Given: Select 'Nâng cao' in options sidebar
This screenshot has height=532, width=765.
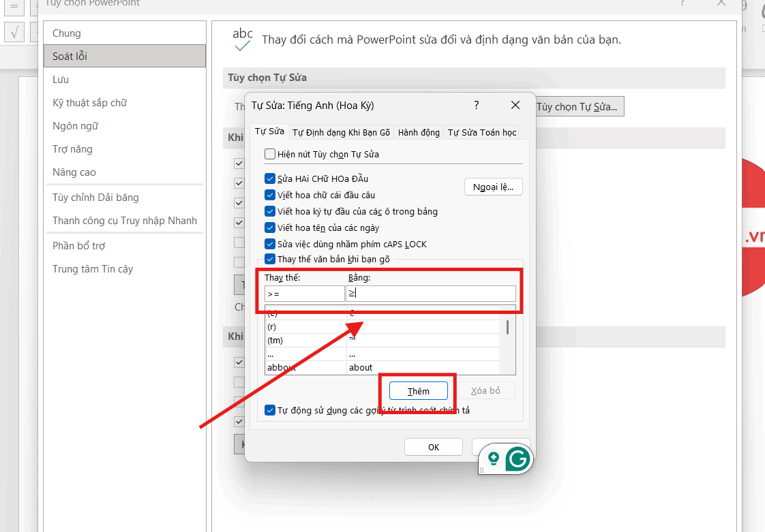Looking at the screenshot, I should click(x=74, y=172).
